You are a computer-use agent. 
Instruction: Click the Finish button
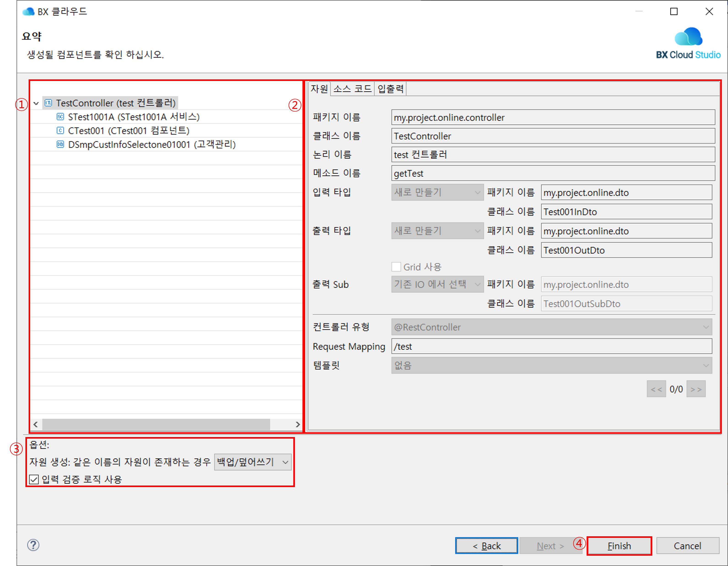pos(619,546)
